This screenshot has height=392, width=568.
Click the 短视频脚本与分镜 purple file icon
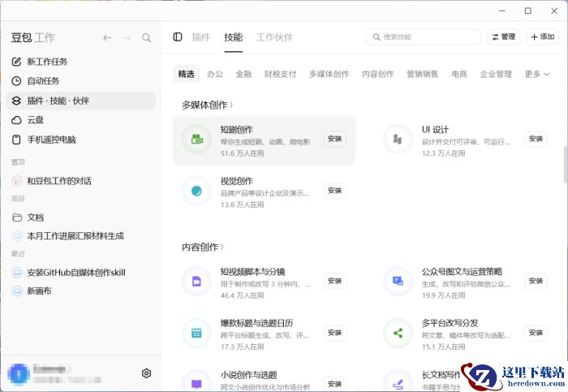click(x=196, y=281)
